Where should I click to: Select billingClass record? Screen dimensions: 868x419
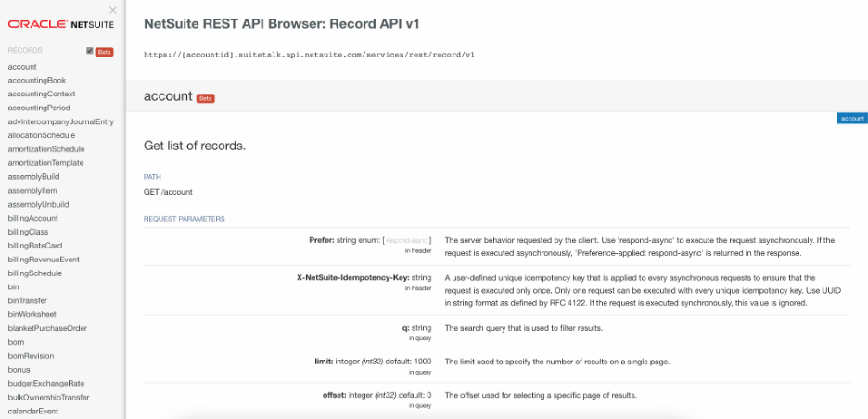tap(28, 232)
